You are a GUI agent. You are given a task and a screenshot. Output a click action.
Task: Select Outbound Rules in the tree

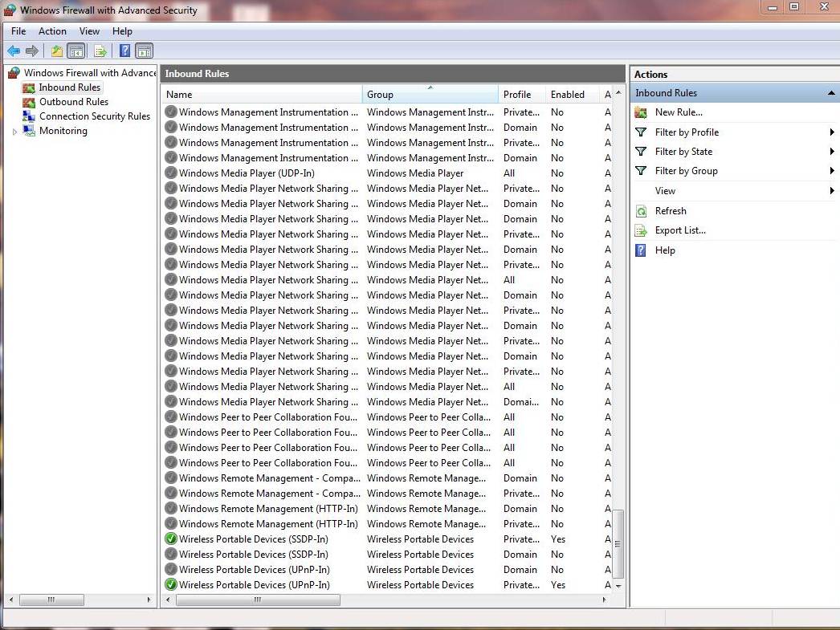pyautogui.click(x=74, y=102)
